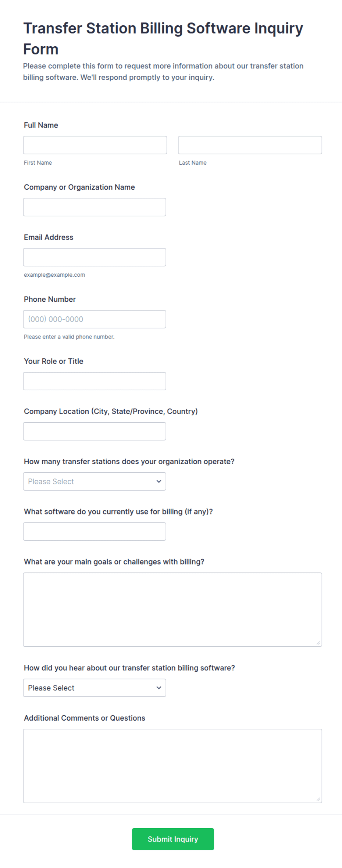The height and width of the screenshot is (868, 342).
Task: Click the Phone Number label
Action: coord(50,299)
